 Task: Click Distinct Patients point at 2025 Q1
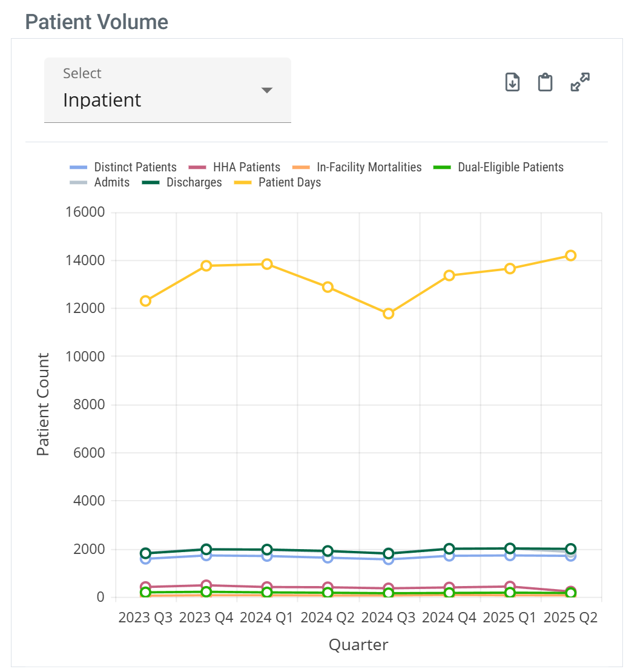click(510, 556)
